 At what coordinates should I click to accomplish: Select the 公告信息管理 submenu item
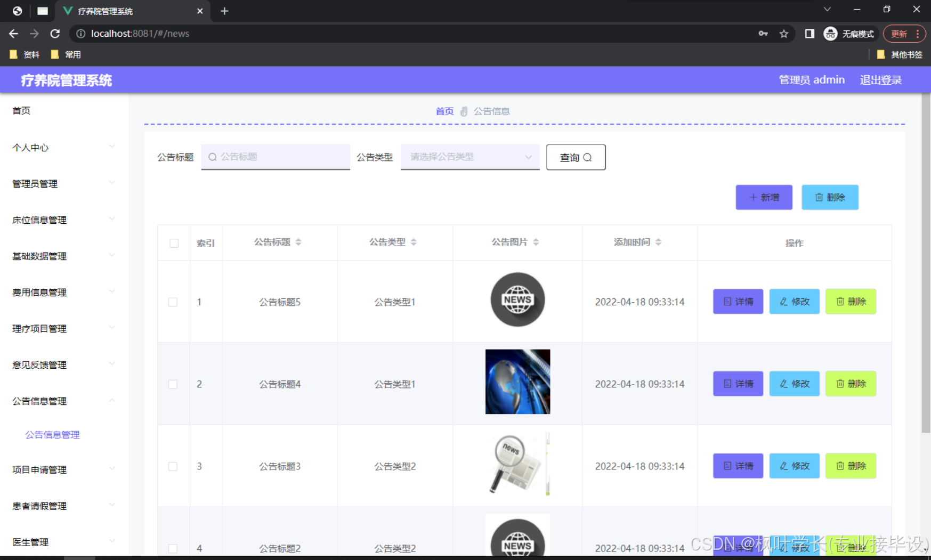coord(52,435)
